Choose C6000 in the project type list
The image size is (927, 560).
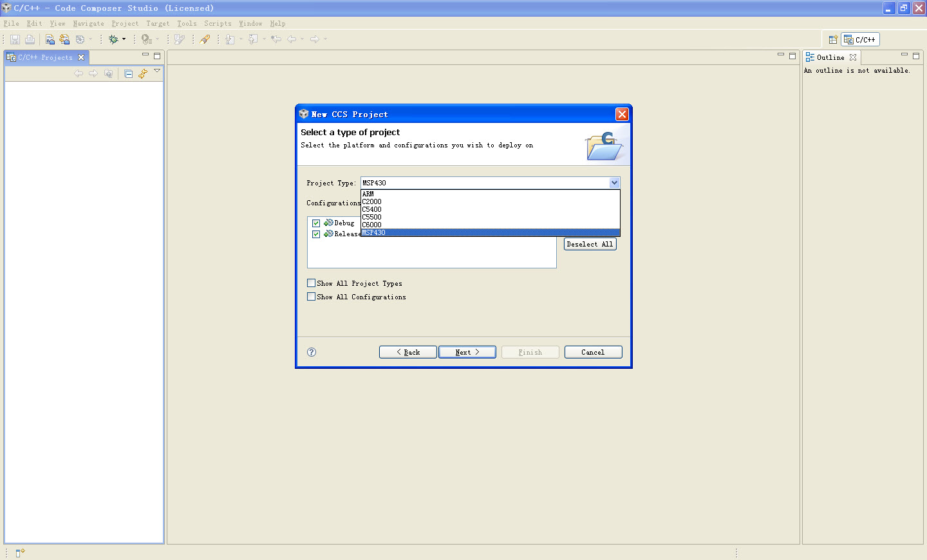(490, 225)
